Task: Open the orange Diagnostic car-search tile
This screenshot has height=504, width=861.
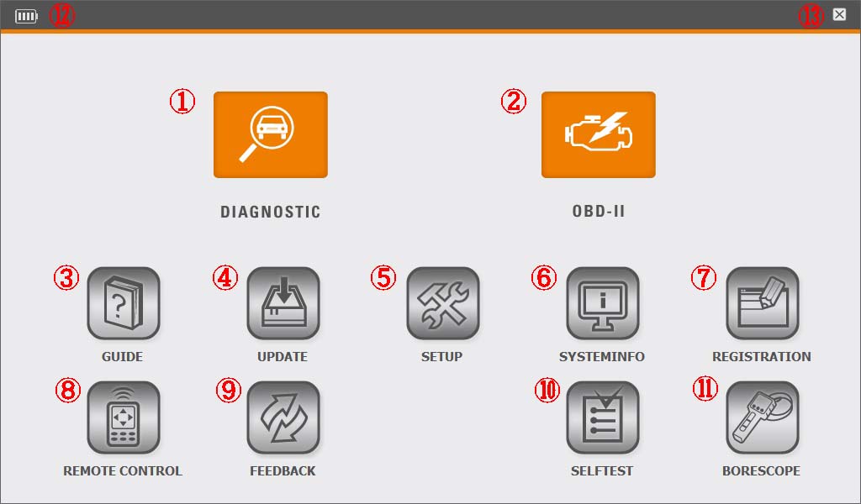Action: (271, 134)
